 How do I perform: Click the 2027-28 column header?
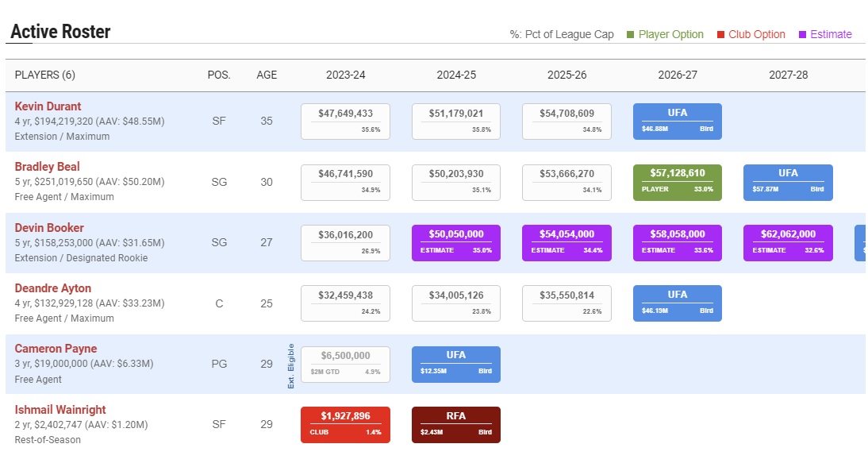pyautogui.click(x=789, y=75)
